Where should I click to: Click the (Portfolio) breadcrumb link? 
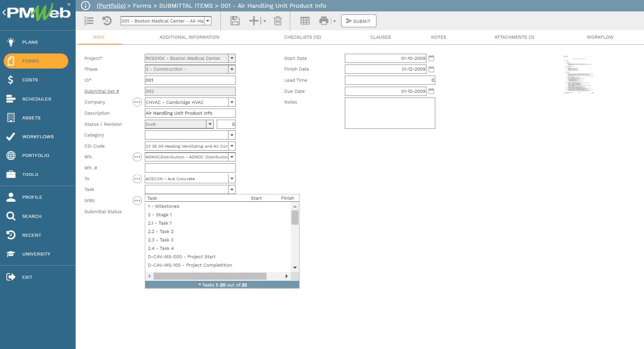point(111,6)
